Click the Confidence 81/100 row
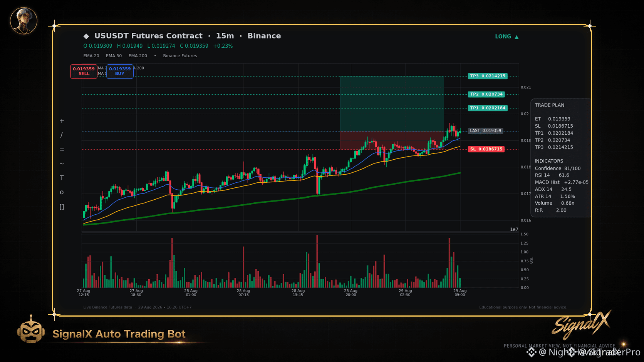Image resolution: width=644 pixels, height=362 pixels. click(558, 168)
